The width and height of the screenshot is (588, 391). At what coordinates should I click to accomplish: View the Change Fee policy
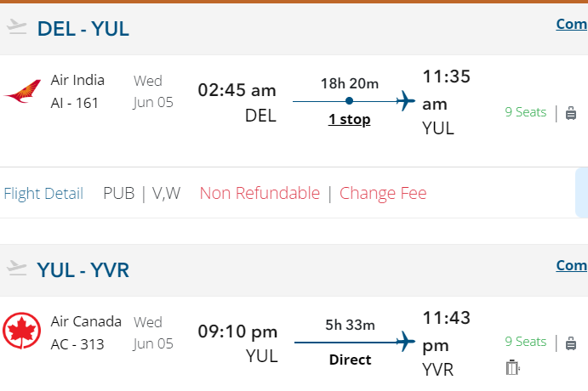click(x=383, y=194)
